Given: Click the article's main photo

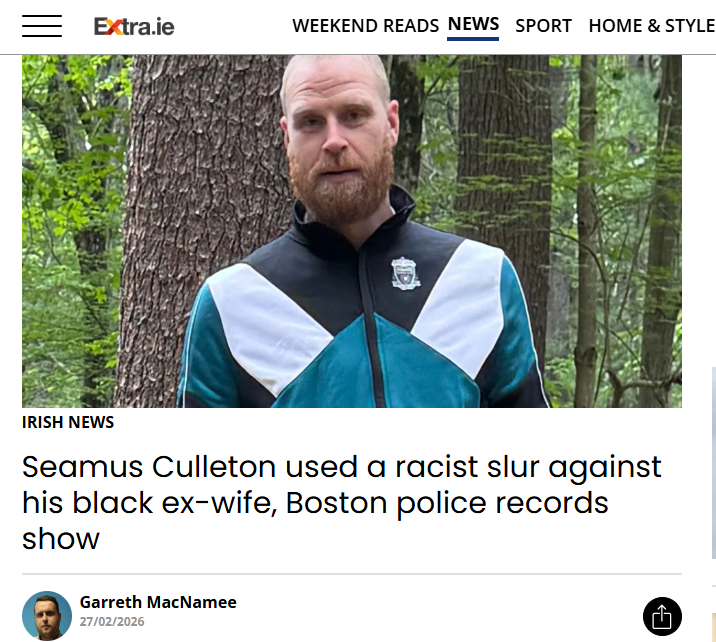Looking at the screenshot, I should (x=352, y=231).
